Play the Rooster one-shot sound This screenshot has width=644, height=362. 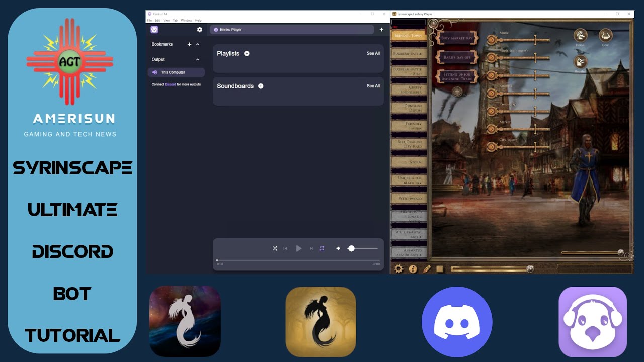point(580,62)
